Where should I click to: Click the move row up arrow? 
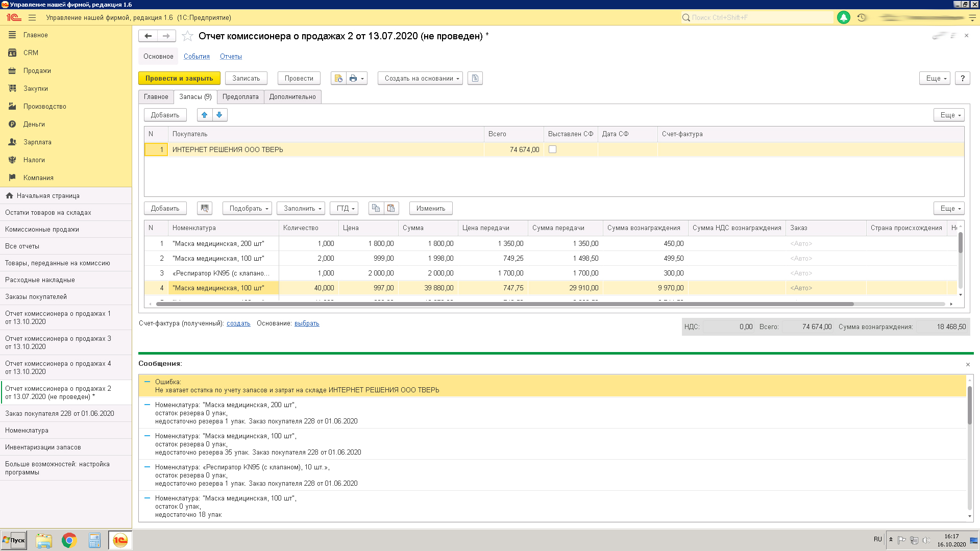[x=205, y=115]
